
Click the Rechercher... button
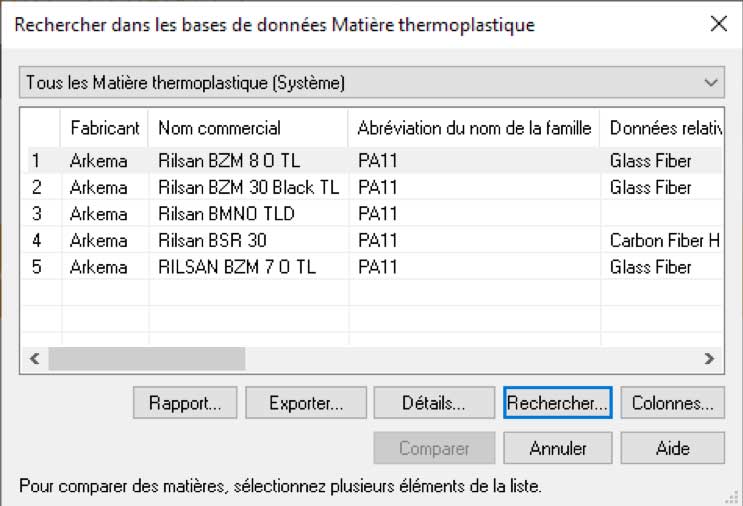[x=557, y=404]
